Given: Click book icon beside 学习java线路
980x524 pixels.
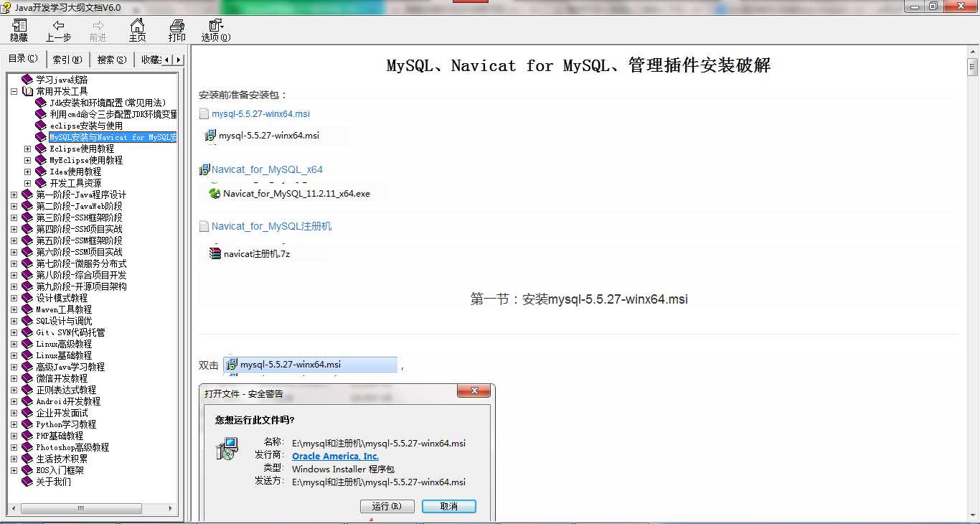Looking at the screenshot, I should pyautogui.click(x=28, y=80).
